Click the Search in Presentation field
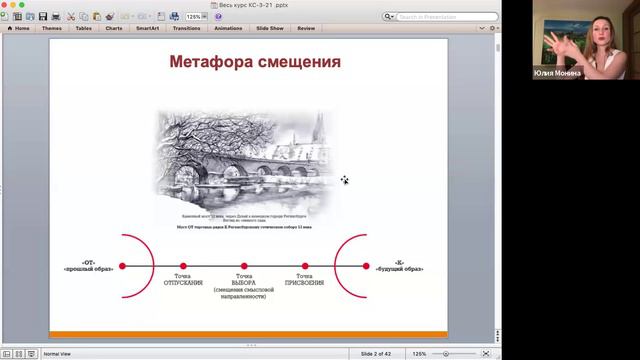The width and height of the screenshot is (640, 360). click(447, 17)
